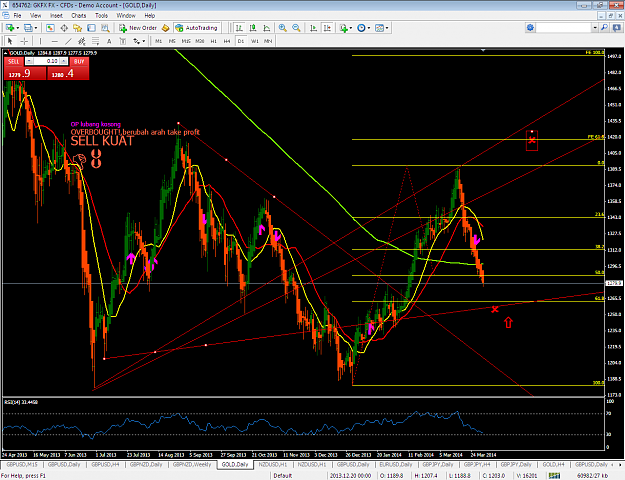
Task: Switch to the W1 timeframe
Action: (254, 41)
